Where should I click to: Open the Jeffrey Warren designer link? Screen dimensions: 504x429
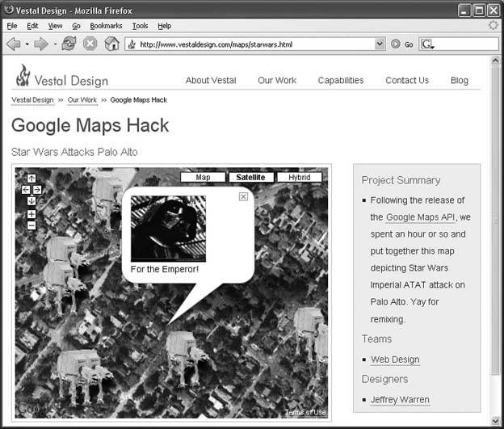[x=400, y=400]
